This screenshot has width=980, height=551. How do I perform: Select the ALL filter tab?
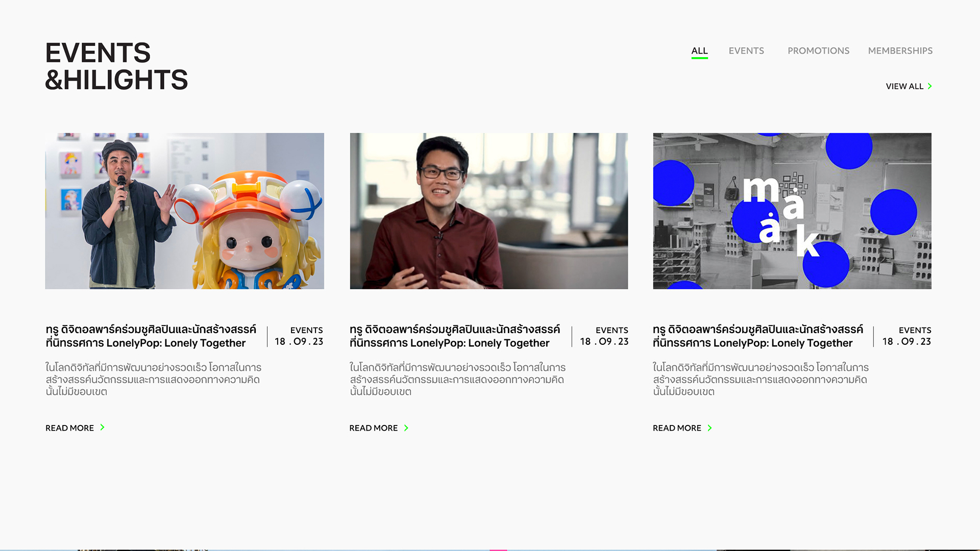(699, 51)
